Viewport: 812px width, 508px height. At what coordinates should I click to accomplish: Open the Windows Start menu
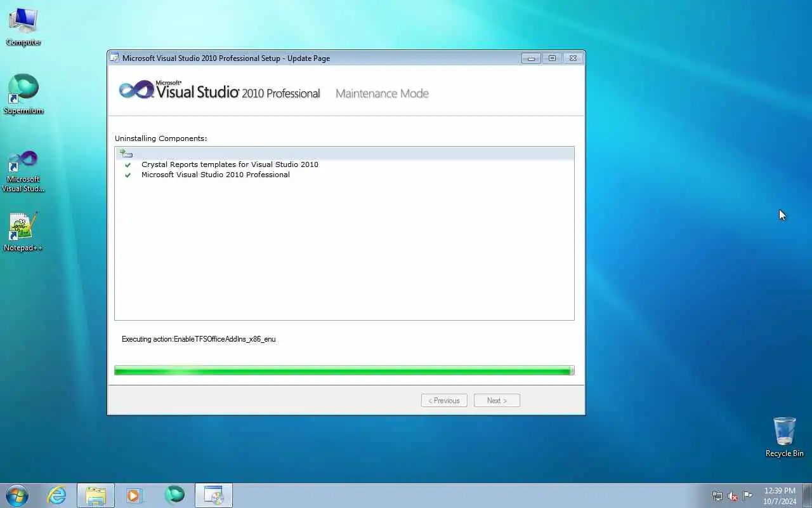pos(17,495)
